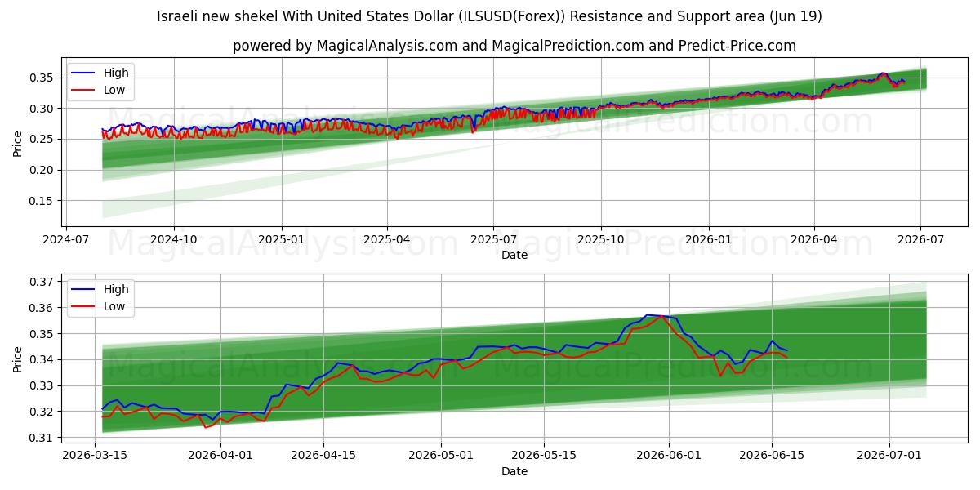Screen dimensions: 980x490
Task: Click the 2025-01 x-axis label
Action: pyautogui.click(x=282, y=239)
